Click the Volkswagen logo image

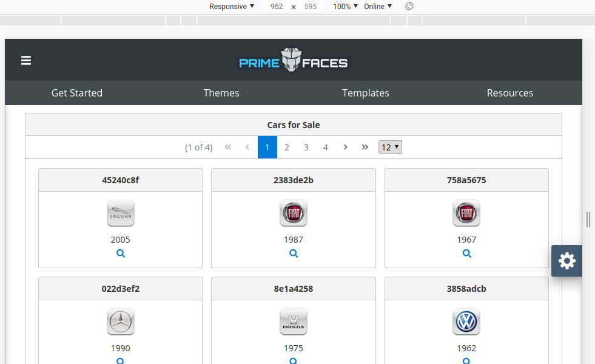(466, 322)
